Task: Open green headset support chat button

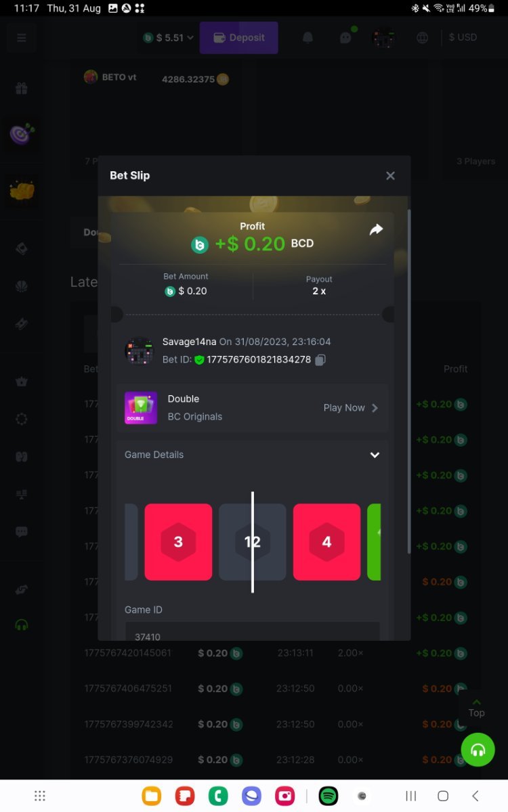Action: [478, 750]
